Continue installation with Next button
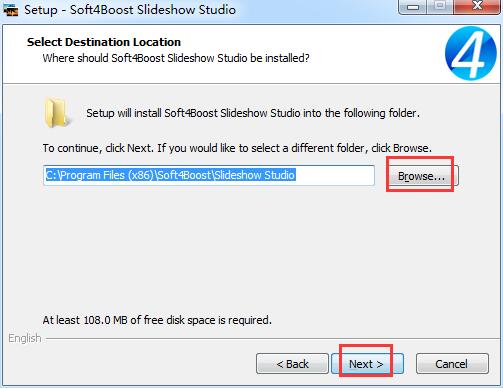Image resolution: width=503 pixels, height=388 pixels. click(367, 364)
